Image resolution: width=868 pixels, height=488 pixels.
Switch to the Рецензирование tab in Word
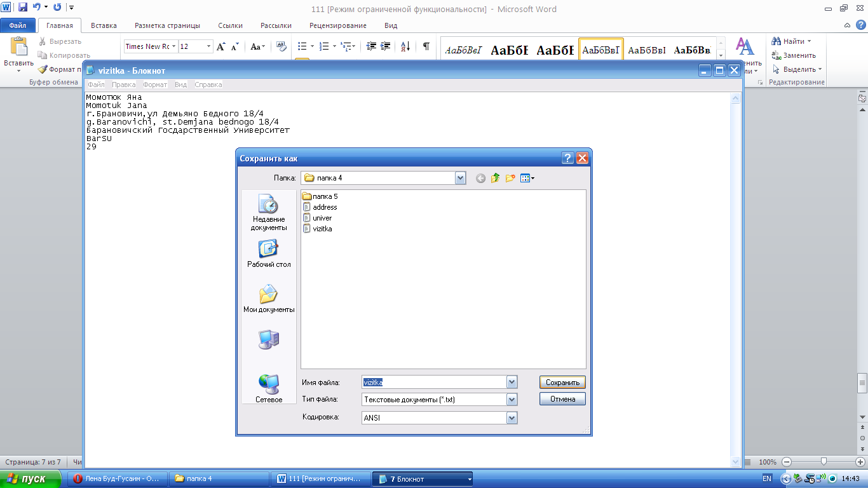[338, 25]
